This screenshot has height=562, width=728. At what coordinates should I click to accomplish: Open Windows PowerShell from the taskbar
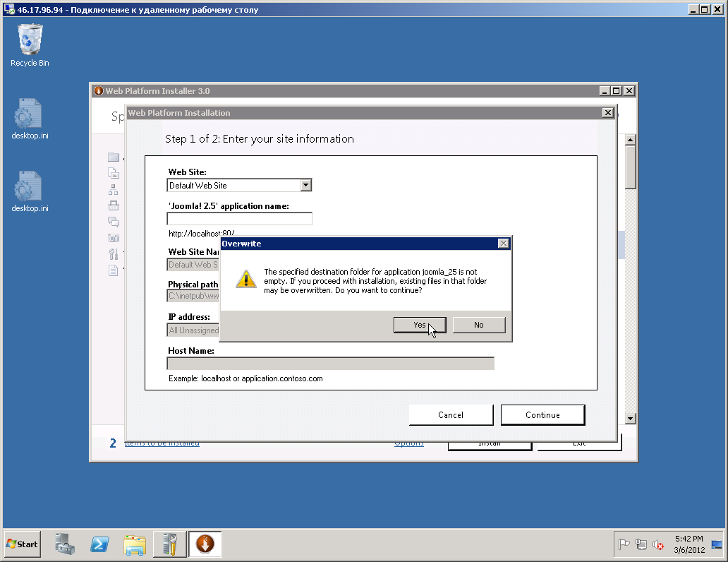(100, 544)
